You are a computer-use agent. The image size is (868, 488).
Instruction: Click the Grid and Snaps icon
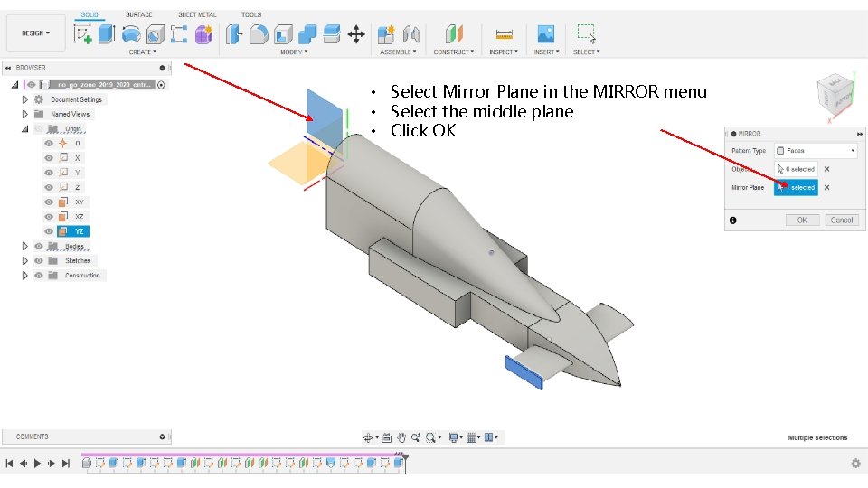coord(471,437)
